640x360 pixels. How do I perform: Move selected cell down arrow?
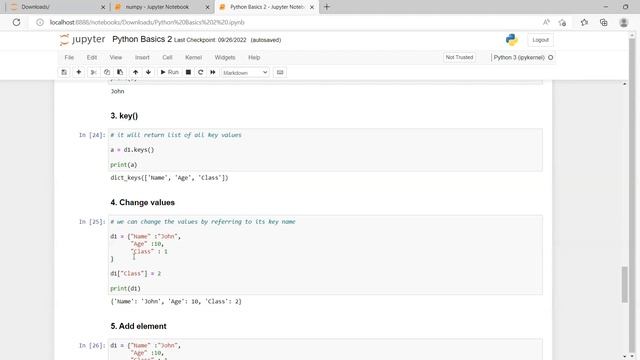(149, 72)
